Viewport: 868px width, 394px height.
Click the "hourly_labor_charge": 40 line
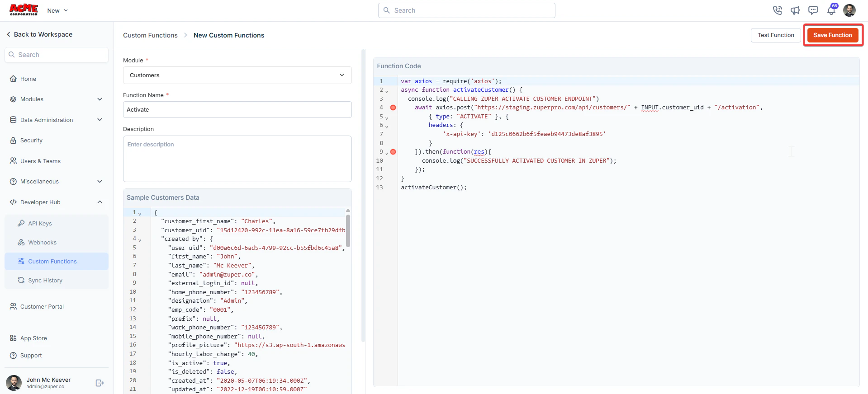pyautogui.click(x=213, y=354)
